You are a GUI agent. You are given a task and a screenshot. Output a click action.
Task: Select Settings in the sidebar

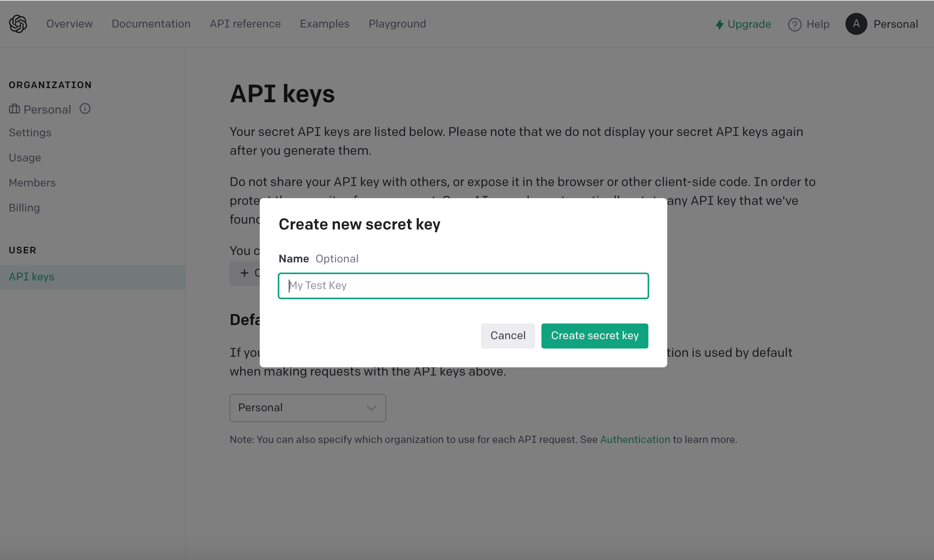[x=30, y=133]
